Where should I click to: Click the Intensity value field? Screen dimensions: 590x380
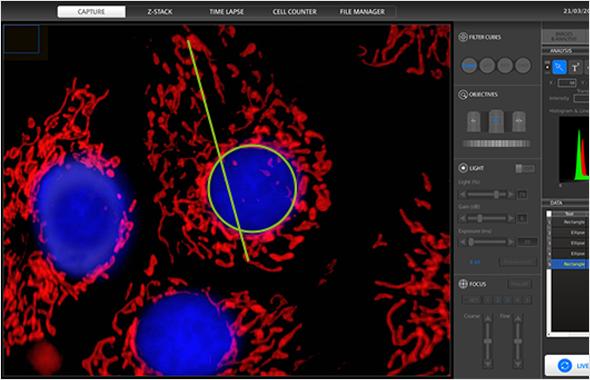pyautogui.click(x=581, y=98)
